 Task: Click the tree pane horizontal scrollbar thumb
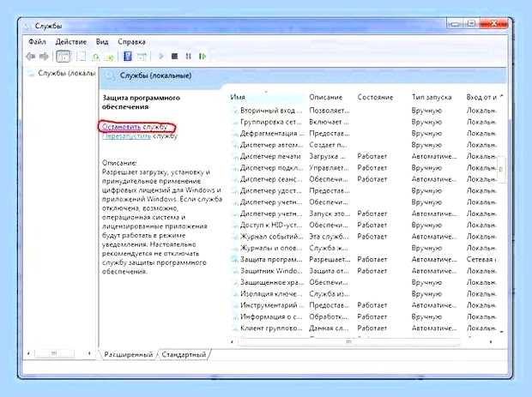(54, 353)
